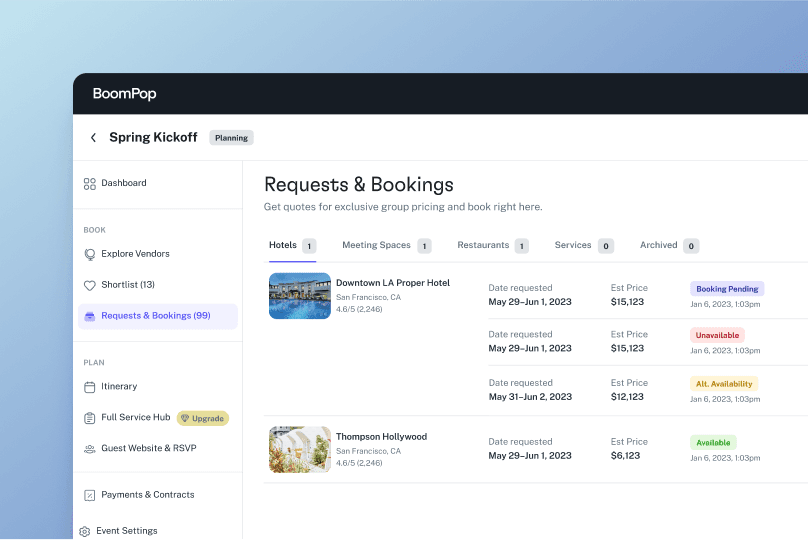Screen dimensions: 808x540
Task: Click the Explore Vendors globe icon
Action: (90, 254)
